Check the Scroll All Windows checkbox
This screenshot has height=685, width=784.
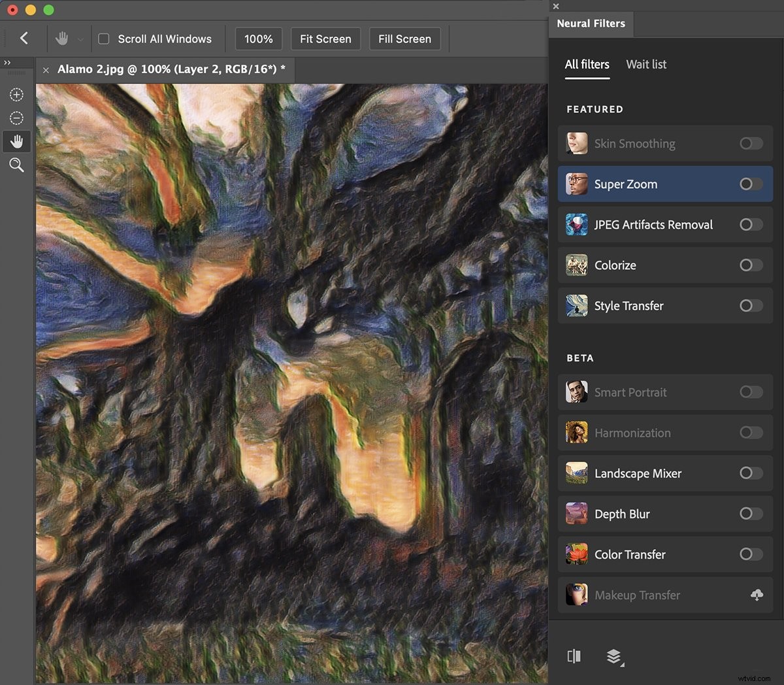[x=103, y=39]
